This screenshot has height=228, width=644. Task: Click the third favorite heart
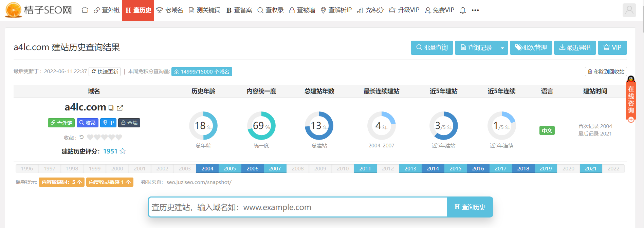tap(104, 137)
